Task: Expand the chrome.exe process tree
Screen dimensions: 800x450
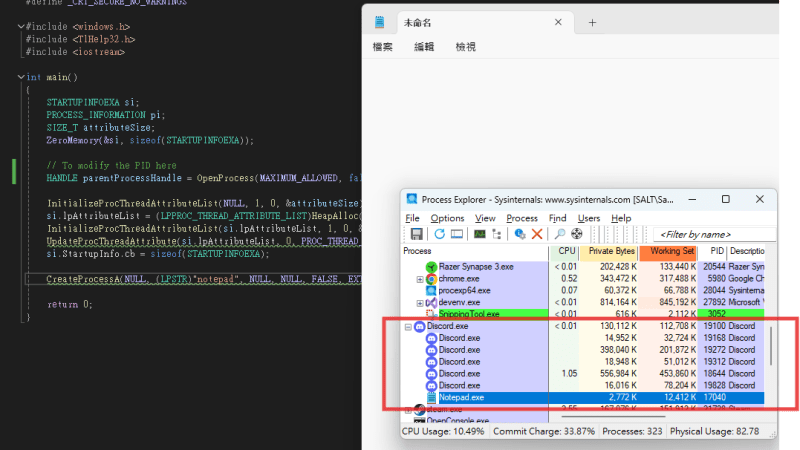Action: point(419,280)
